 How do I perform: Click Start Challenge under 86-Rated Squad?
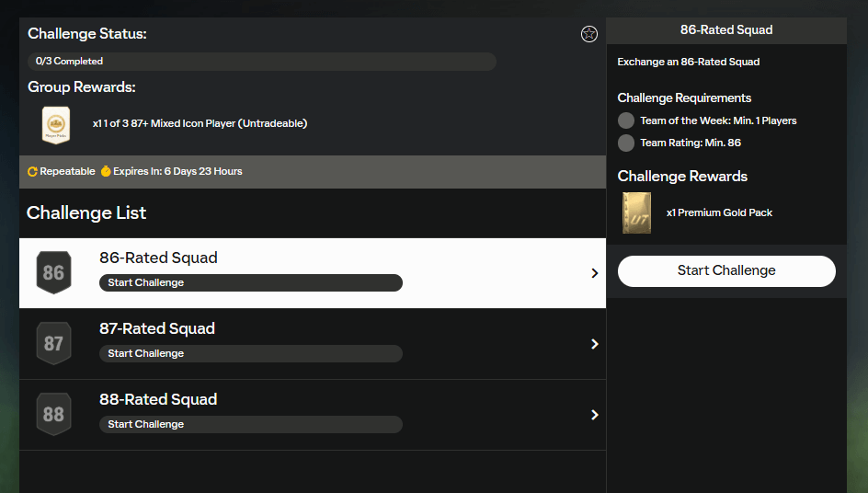point(250,282)
